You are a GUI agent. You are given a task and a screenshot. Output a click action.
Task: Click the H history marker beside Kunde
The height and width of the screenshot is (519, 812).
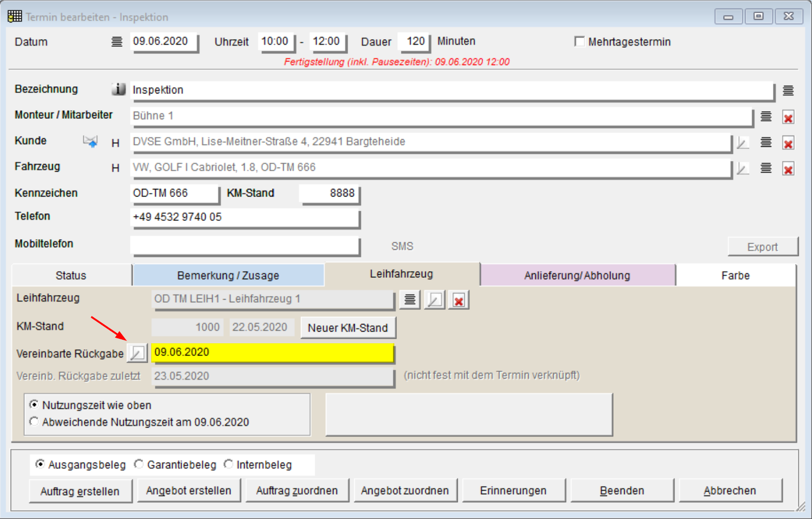pos(115,143)
